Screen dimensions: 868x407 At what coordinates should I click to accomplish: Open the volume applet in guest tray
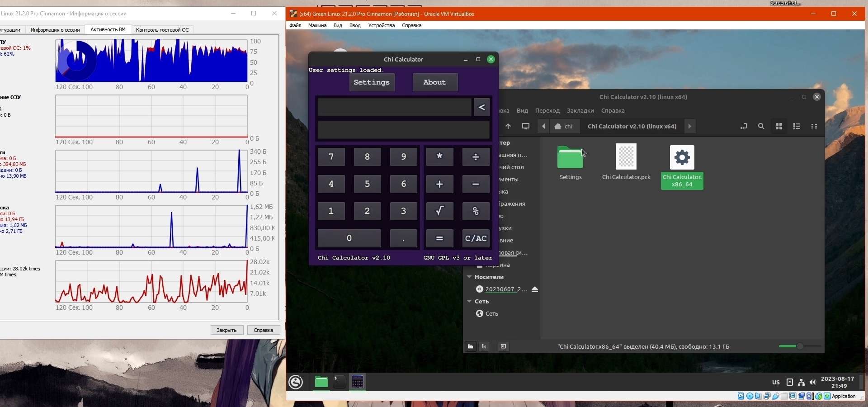point(813,383)
